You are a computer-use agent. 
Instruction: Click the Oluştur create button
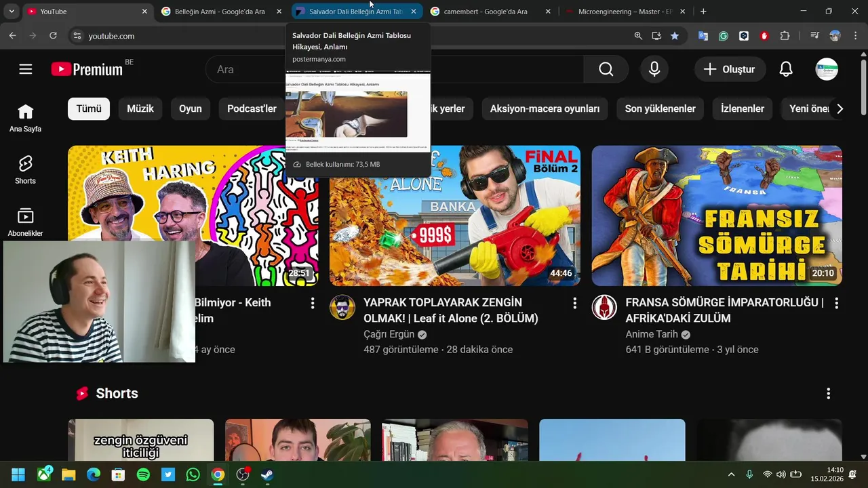[x=730, y=69]
